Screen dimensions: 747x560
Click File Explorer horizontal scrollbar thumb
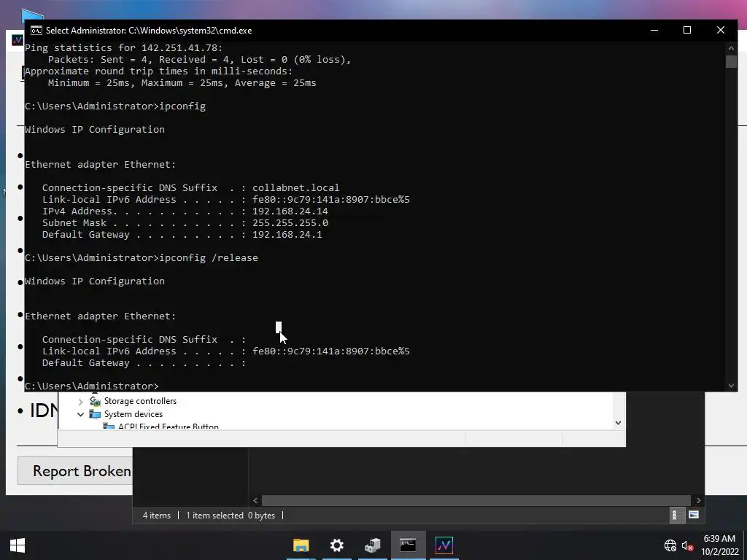click(x=476, y=500)
